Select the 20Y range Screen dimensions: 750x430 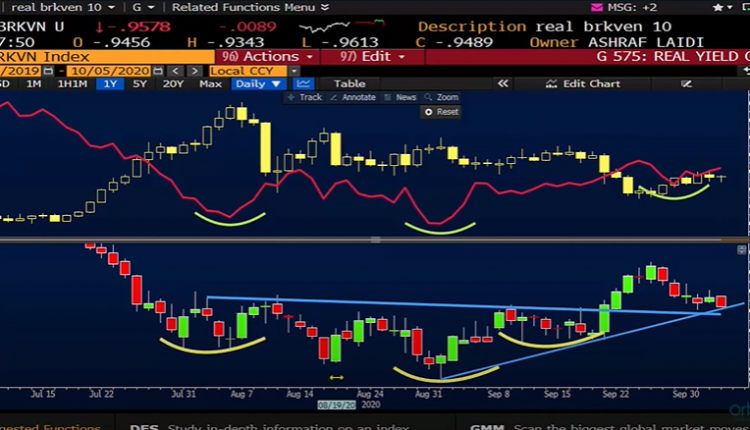173,84
